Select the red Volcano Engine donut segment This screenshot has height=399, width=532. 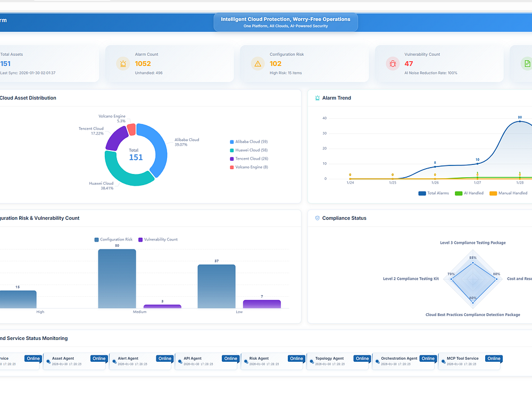[131, 129]
